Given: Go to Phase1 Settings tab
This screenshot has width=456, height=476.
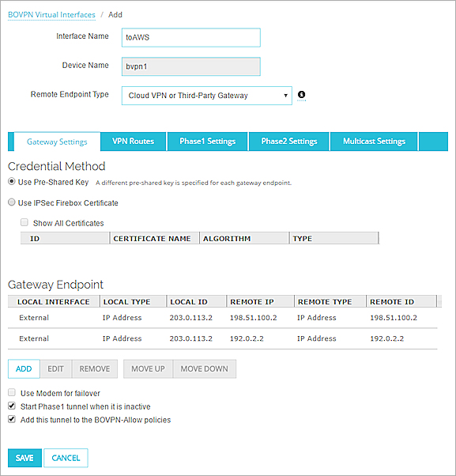Looking at the screenshot, I should pyautogui.click(x=208, y=142).
